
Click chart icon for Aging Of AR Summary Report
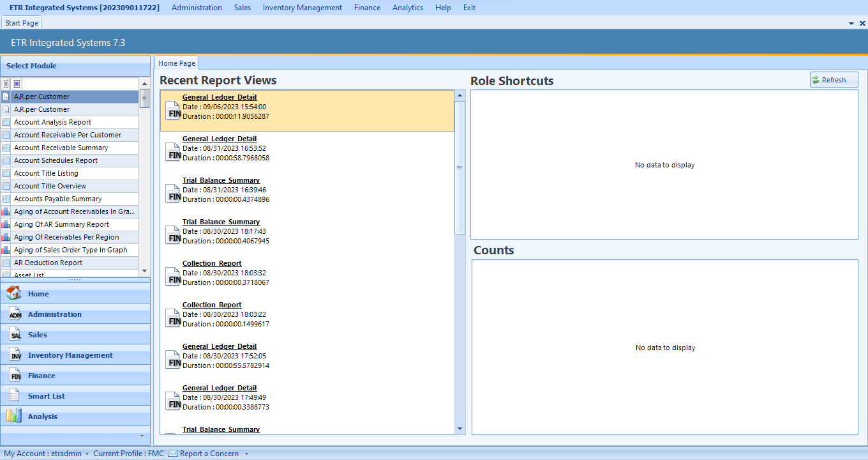click(x=6, y=224)
